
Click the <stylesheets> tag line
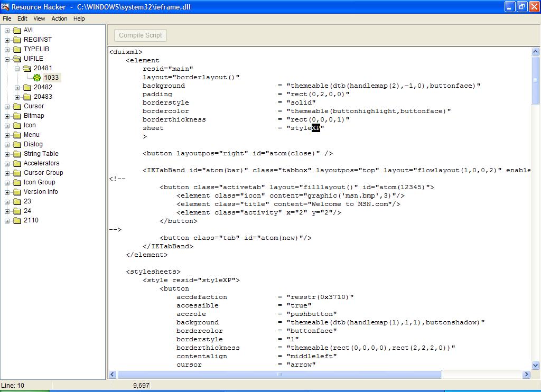click(x=153, y=272)
